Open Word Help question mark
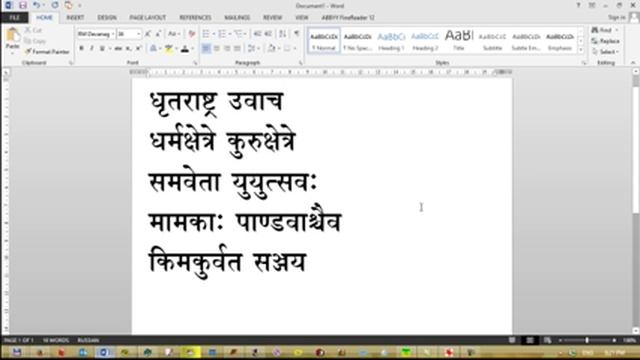Screen dimensions: 640x360 point(578,5)
